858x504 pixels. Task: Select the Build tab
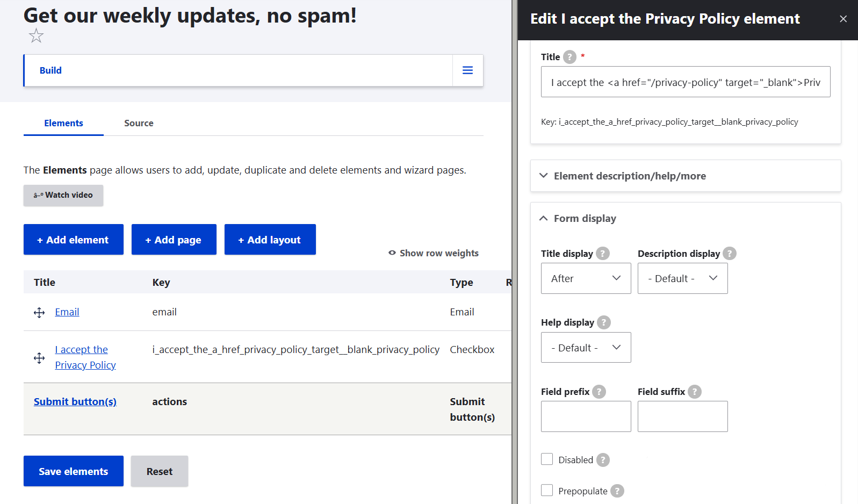pos(51,70)
